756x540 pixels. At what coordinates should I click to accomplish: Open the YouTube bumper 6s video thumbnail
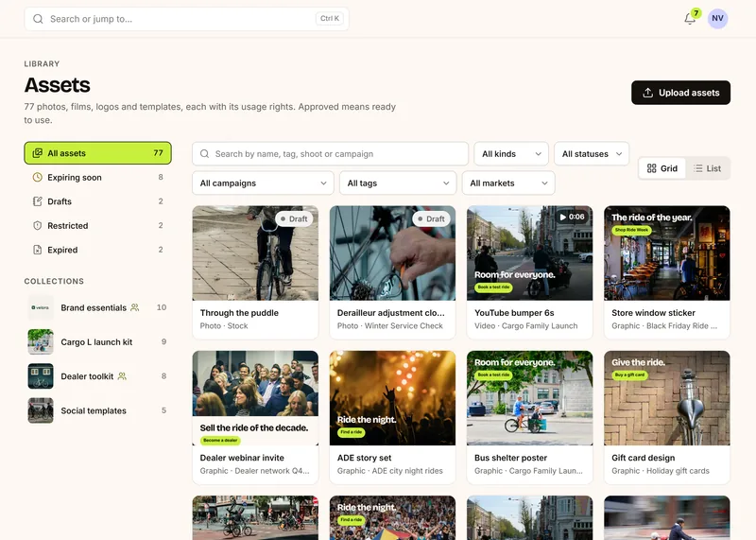click(529, 253)
